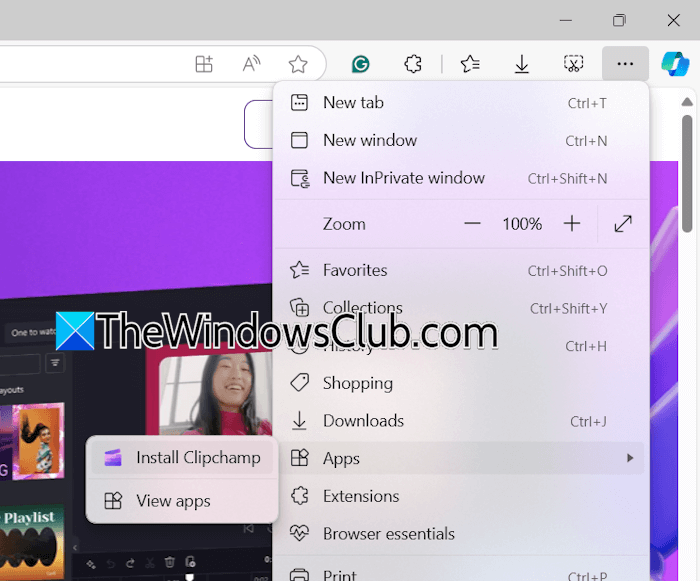Click the page scrollbar up arrow
700x581 pixels.
(x=687, y=102)
